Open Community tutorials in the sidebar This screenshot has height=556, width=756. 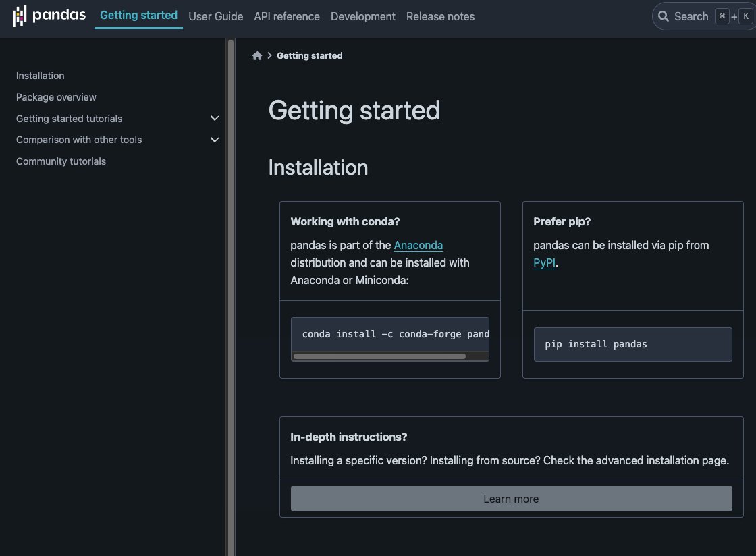pyautogui.click(x=61, y=161)
